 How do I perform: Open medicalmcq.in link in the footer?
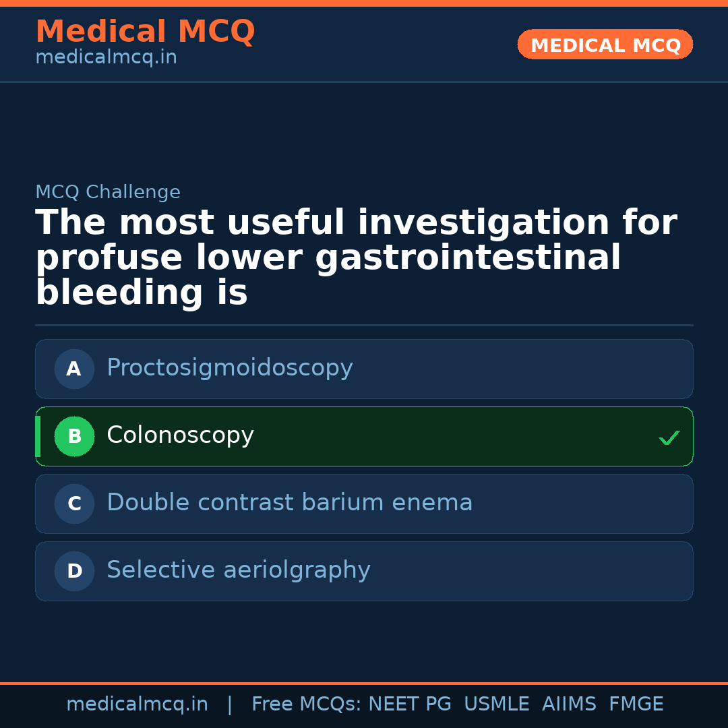pyautogui.click(x=137, y=704)
